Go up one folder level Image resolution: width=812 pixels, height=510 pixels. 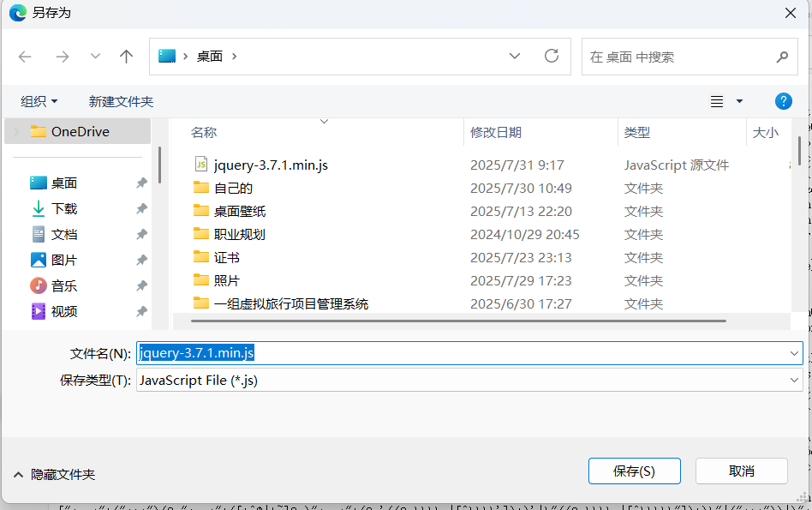point(126,57)
